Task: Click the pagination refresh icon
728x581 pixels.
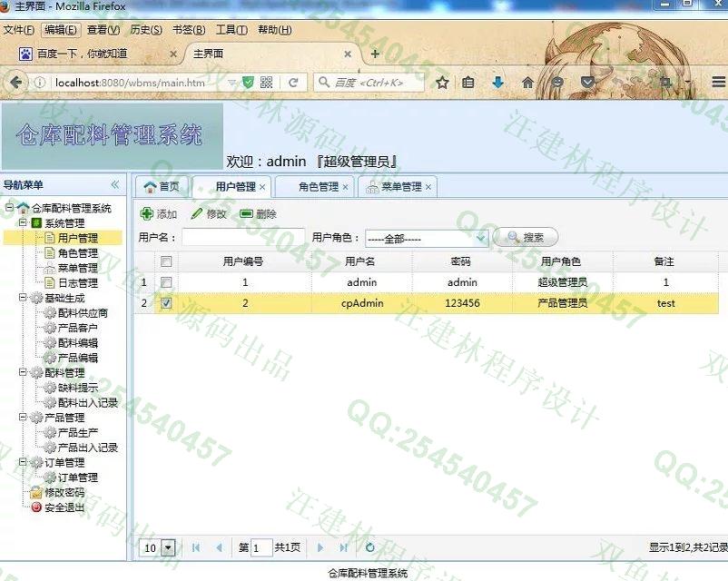Action: click(x=369, y=547)
